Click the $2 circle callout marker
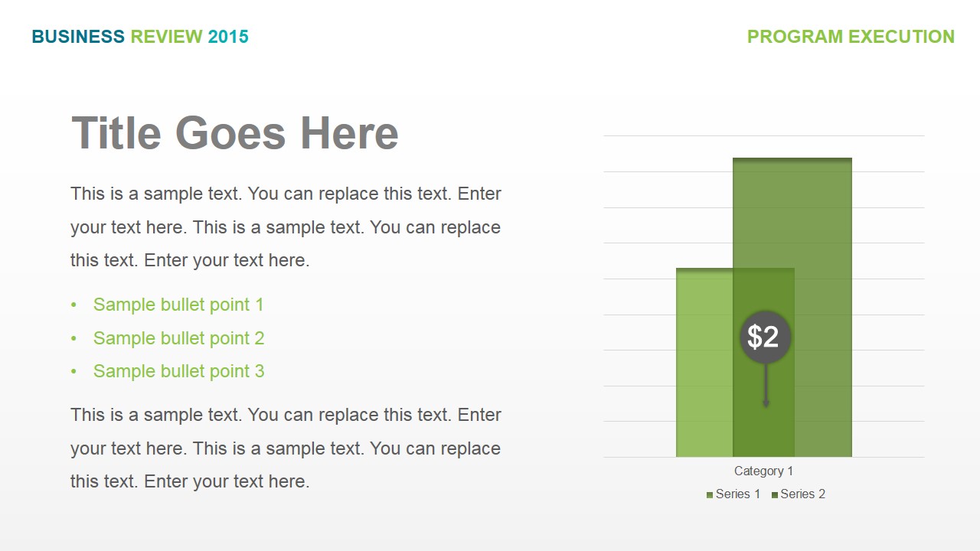The height and width of the screenshot is (551, 980). (x=765, y=337)
